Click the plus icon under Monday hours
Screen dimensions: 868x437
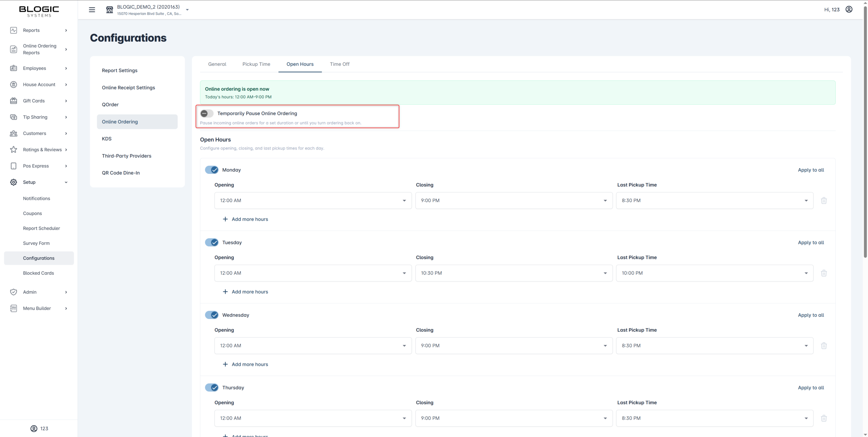[x=225, y=219]
